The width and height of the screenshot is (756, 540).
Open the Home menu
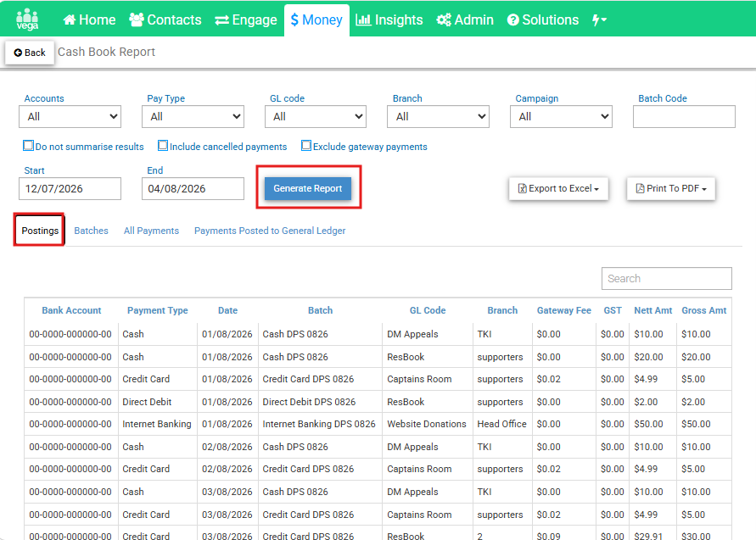coord(89,19)
